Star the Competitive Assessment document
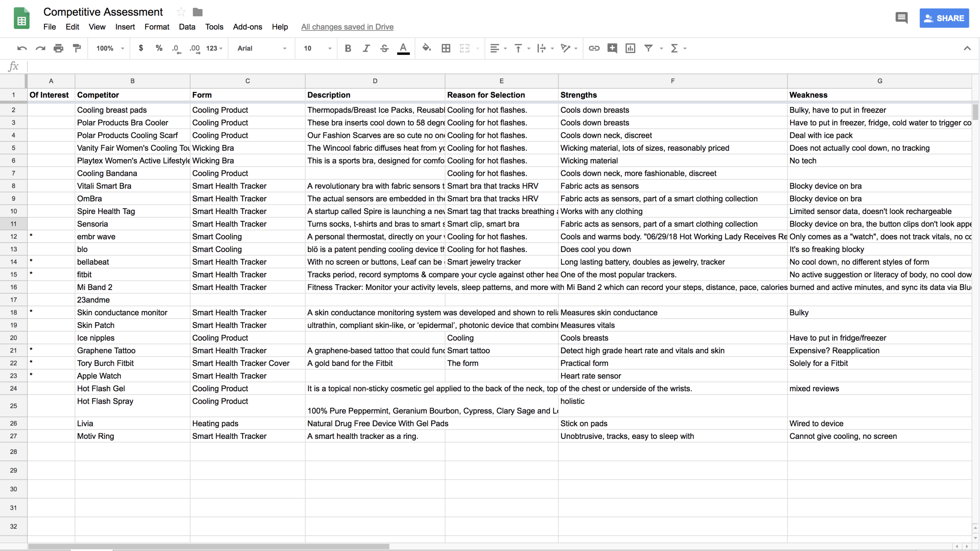This screenshot has width=980, height=551. (x=181, y=12)
